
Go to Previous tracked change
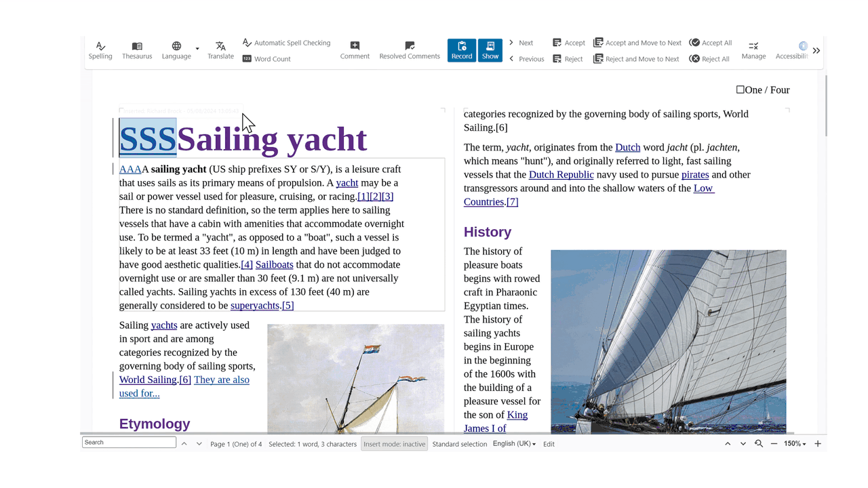coord(526,59)
